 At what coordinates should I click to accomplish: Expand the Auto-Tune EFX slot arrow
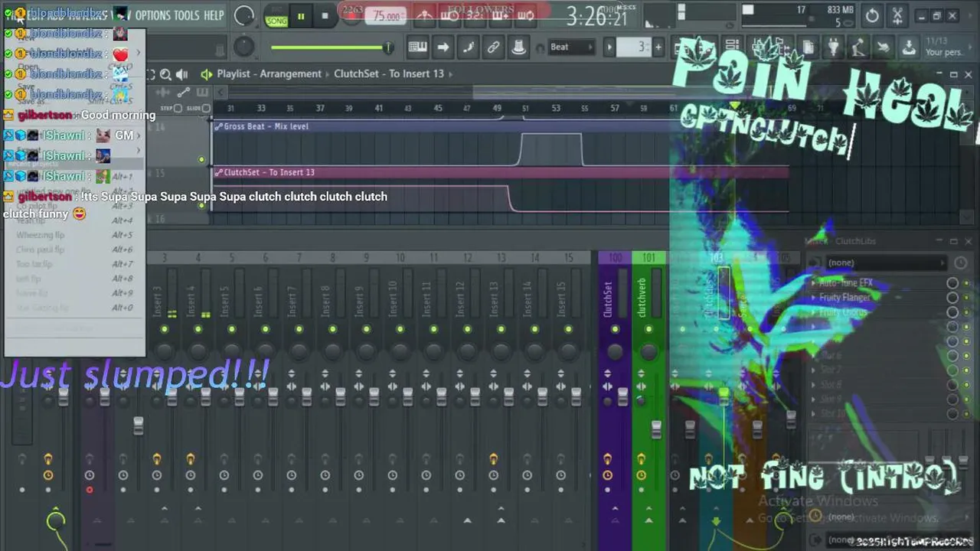coord(813,283)
